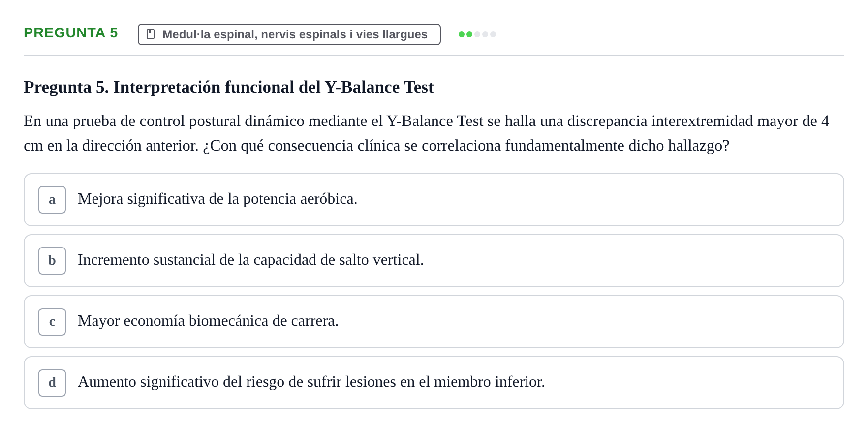Click the first green progress dot
Image resolution: width=868 pixels, height=434 pixels.
(x=462, y=34)
